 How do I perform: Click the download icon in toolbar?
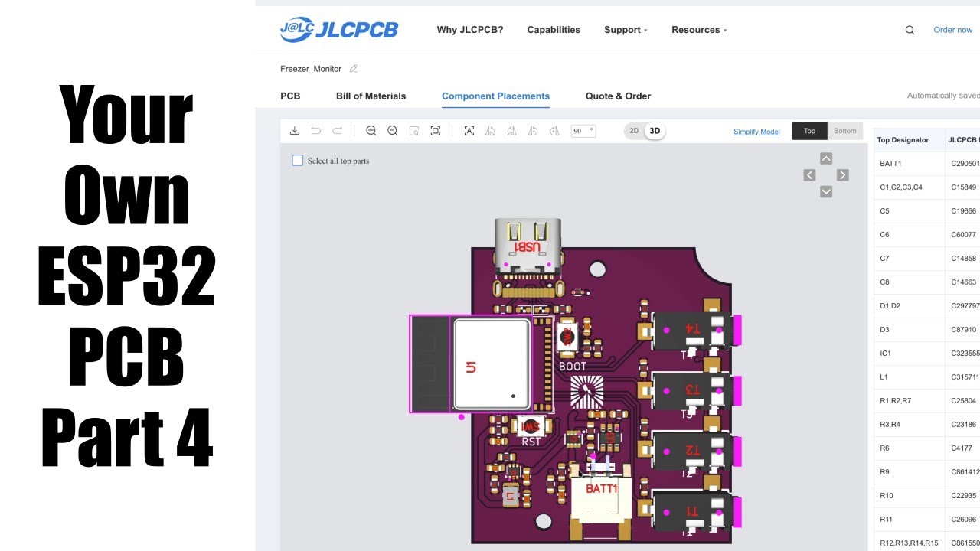tap(295, 131)
